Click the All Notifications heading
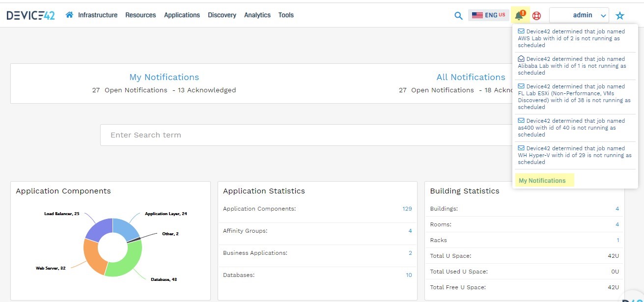Viewport: 644px width, 302px height. (x=471, y=77)
